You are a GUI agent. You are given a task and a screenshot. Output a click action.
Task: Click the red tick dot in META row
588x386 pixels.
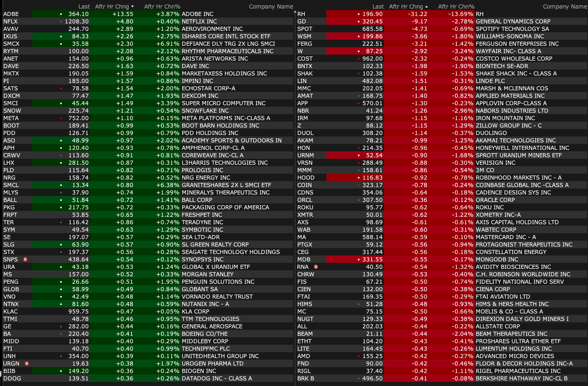(61, 118)
